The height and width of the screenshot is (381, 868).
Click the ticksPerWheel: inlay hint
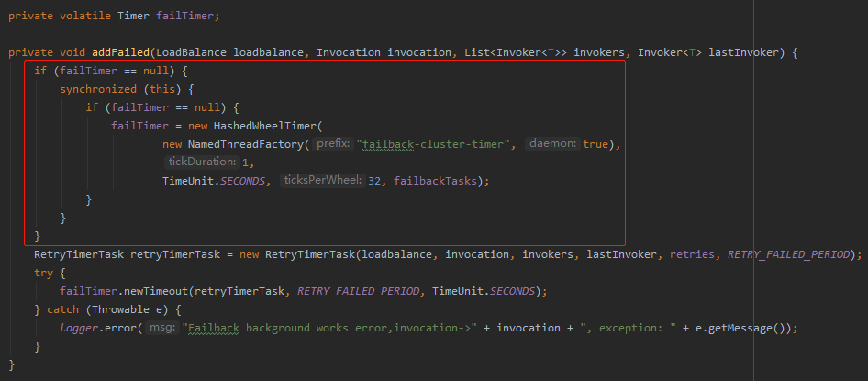point(323,181)
